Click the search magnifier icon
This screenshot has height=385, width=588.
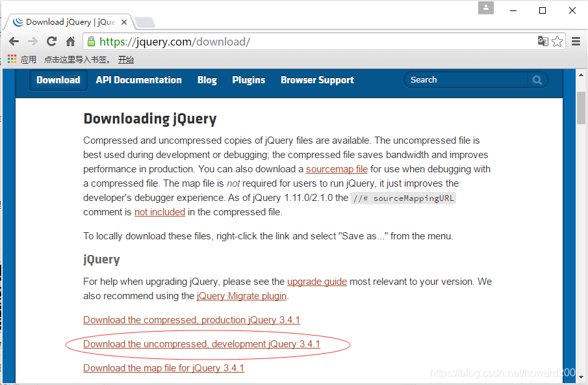click(537, 80)
